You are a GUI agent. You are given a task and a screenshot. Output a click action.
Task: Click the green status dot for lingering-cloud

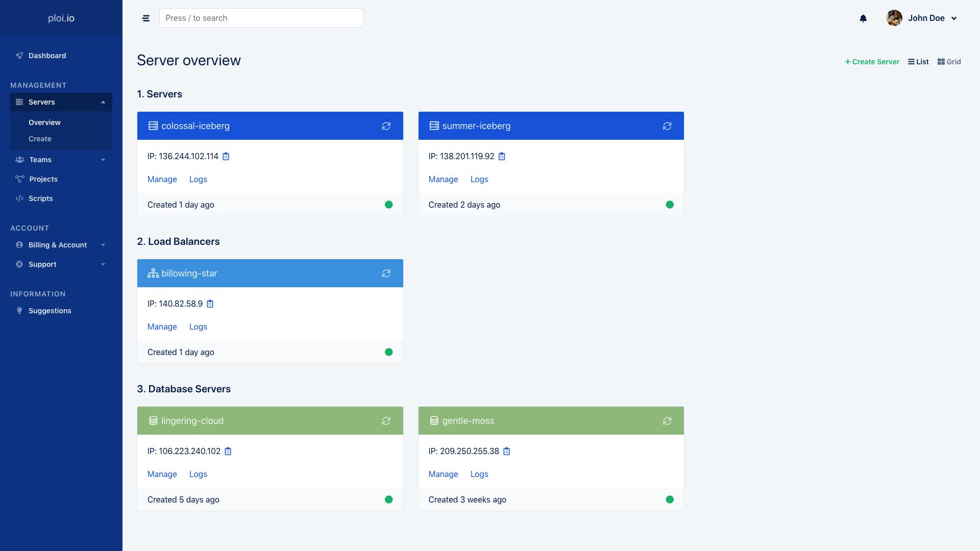pyautogui.click(x=389, y=499)
